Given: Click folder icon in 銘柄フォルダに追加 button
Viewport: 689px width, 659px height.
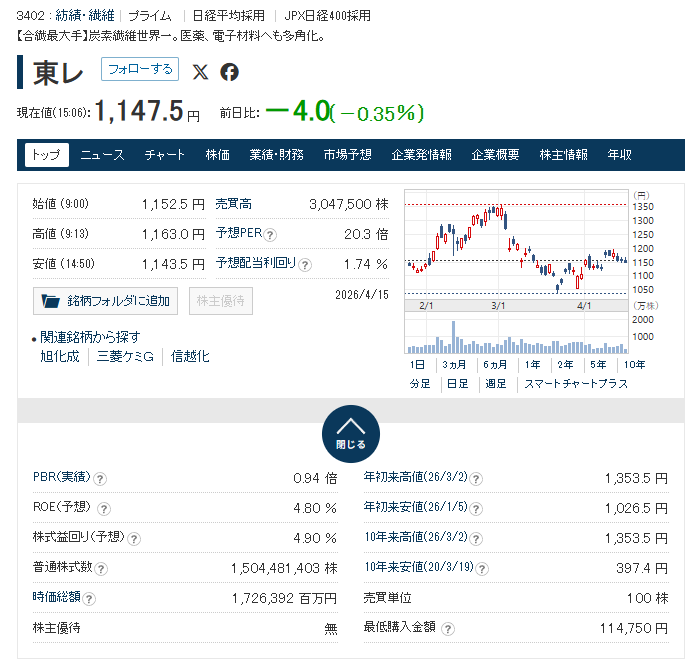Looking at the screenshot, I should click(51, 301).
